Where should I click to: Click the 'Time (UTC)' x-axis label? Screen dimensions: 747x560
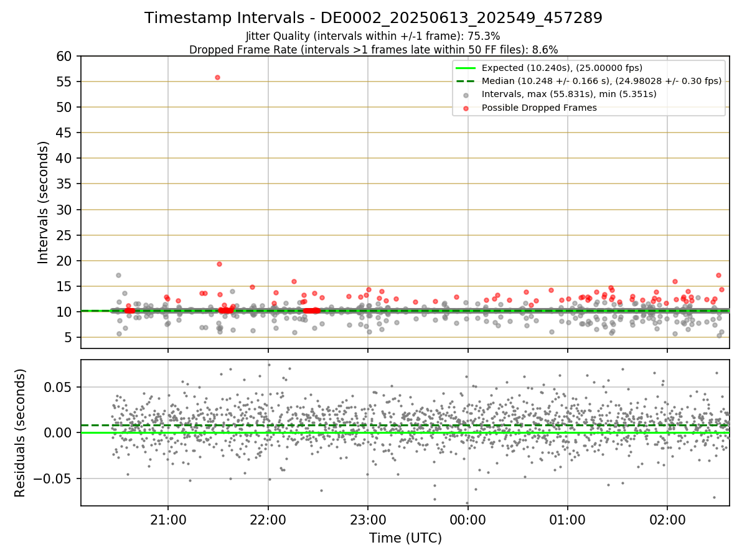tap(405, 538)
